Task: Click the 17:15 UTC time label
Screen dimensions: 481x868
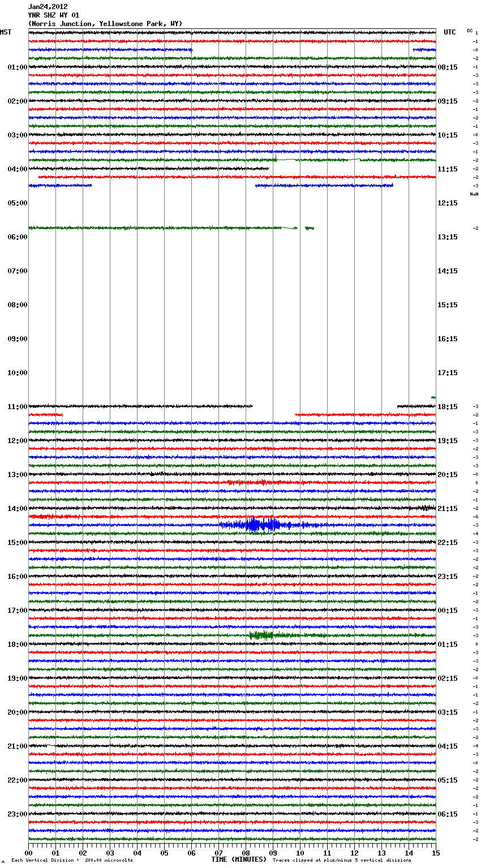Action: [x=448, y=373]
